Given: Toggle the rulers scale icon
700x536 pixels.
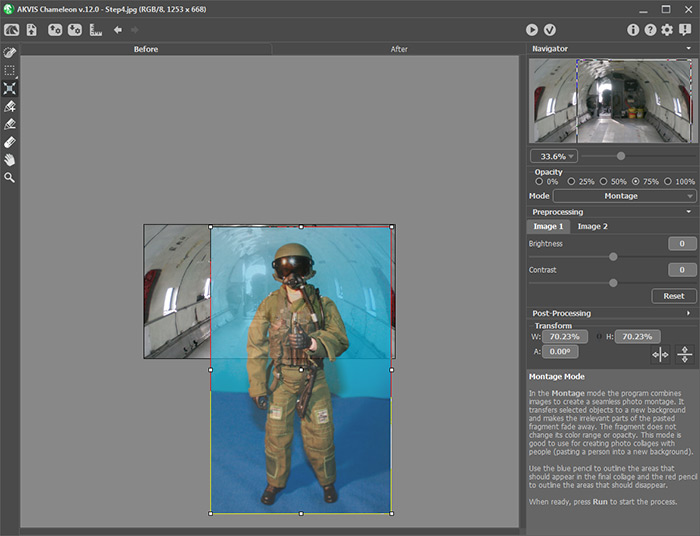Looking at the screenshot, I should pyautogui.click(x=96, y=30).
